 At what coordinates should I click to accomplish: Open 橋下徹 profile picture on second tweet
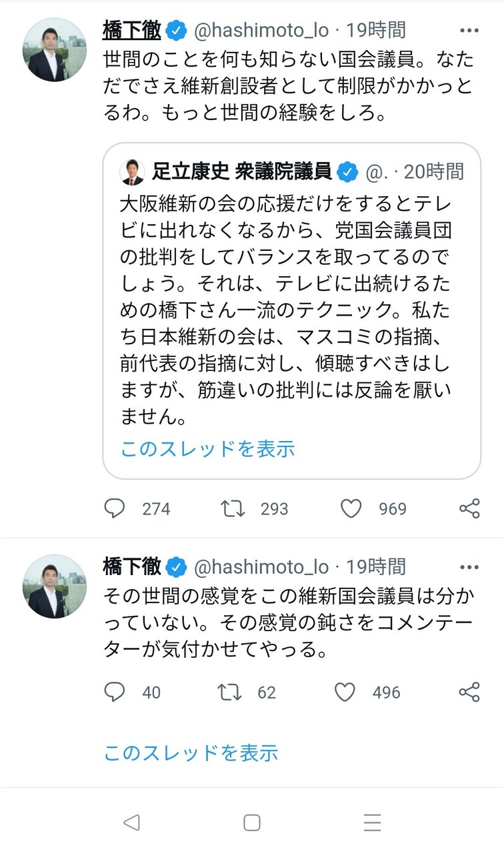pyautogui.click(x=55, y=586)
